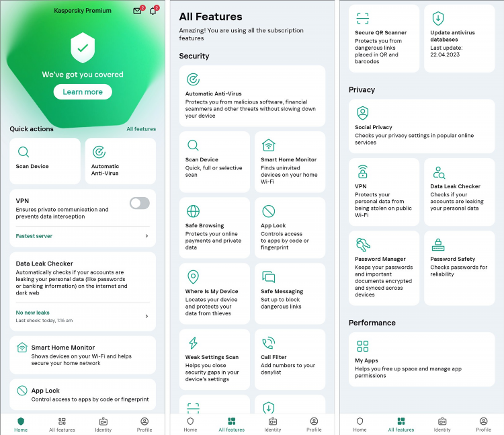Open Identity tab in right screen
504x435 pixels.
(442, 425)
